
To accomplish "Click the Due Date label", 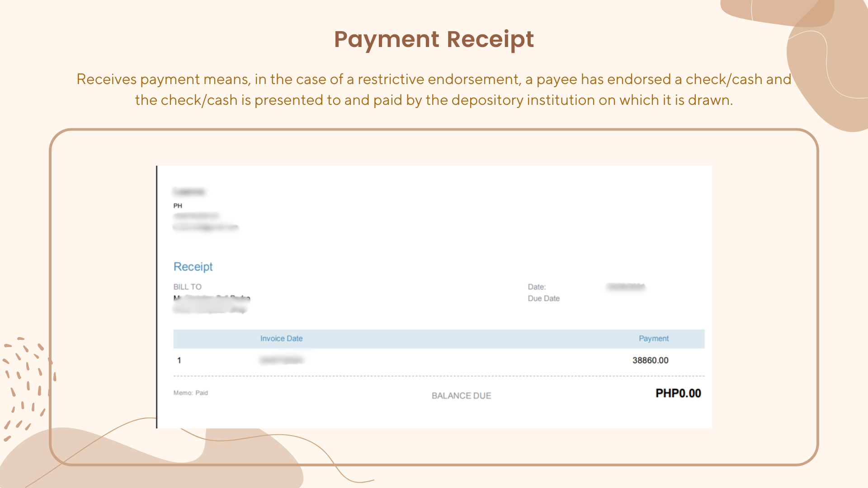I will click(x=543, y=299).
